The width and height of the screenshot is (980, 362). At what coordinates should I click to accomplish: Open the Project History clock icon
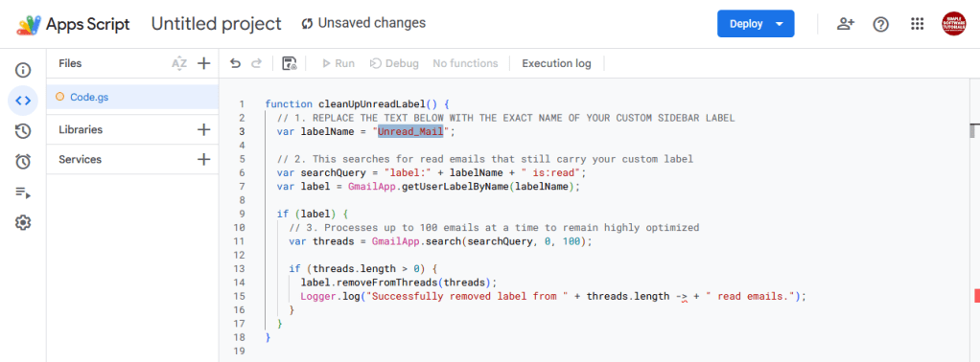click(23, 131)
